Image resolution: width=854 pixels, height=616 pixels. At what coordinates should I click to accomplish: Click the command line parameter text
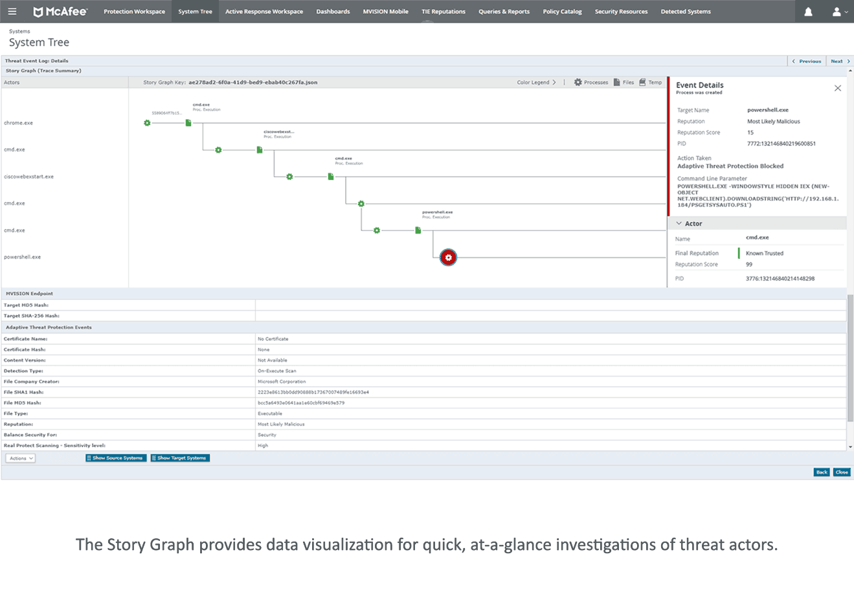tap(758, 195)
